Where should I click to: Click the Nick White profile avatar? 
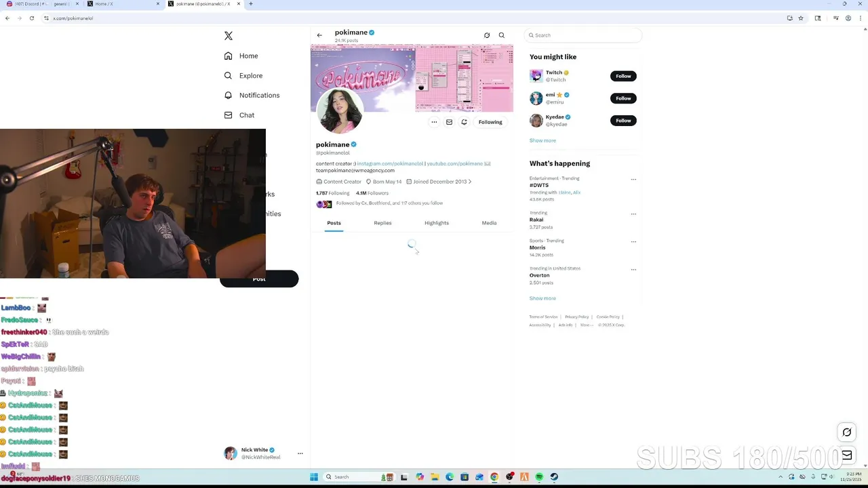(231, 453)
